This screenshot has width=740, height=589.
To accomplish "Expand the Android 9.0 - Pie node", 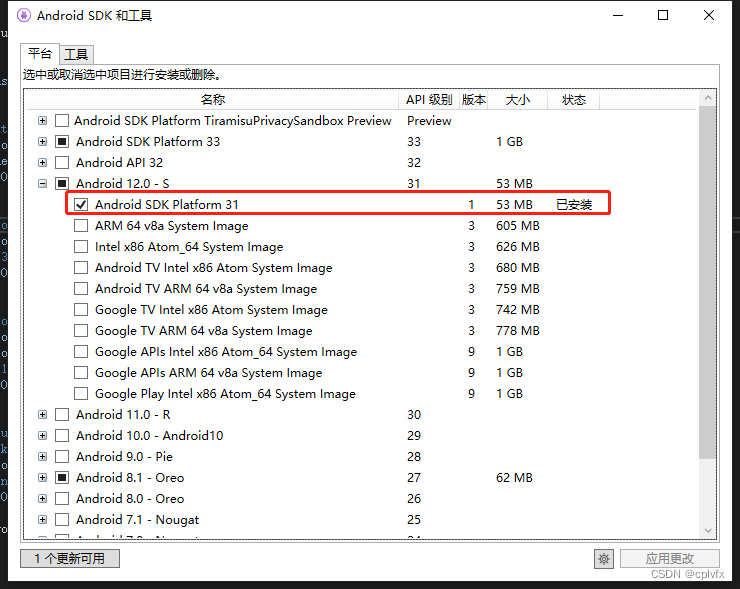I will tap(42, 457).
